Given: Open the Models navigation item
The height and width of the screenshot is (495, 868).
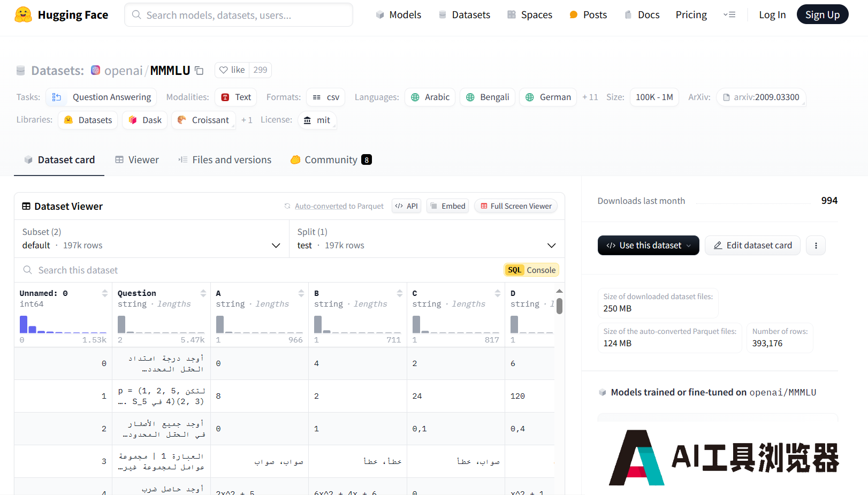Looking at the screenshot, I should click(x=398, y=15).
